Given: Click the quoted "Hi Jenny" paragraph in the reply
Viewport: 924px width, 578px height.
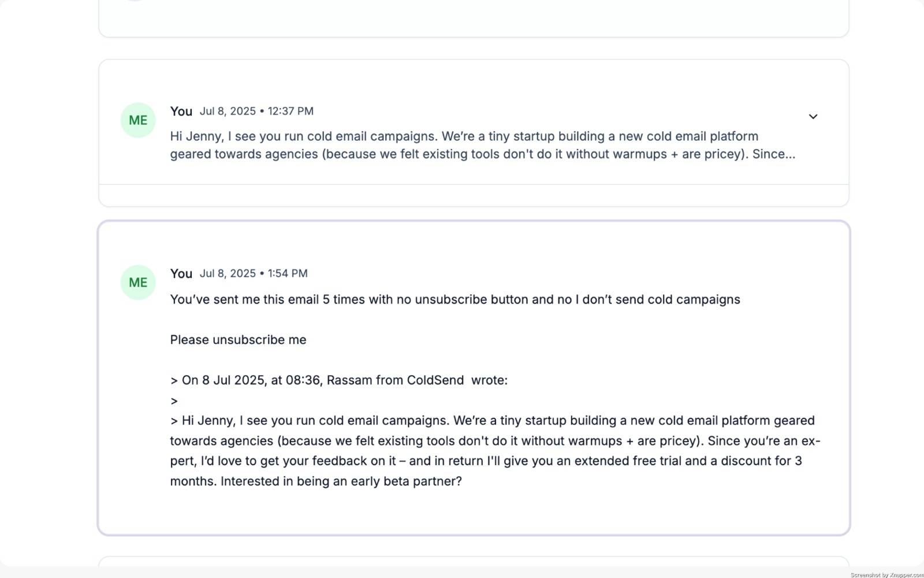Looking at the screenshot, I should tap(491, 441).
